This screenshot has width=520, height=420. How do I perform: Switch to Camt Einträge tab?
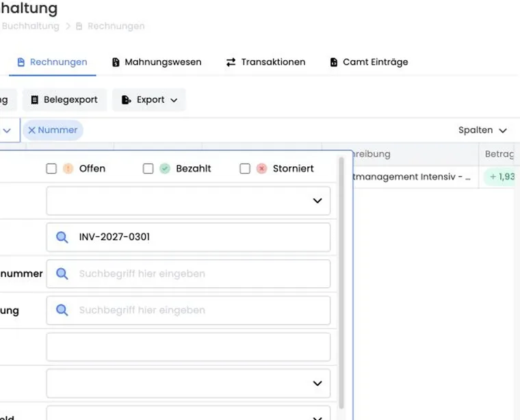coord(369,62)
